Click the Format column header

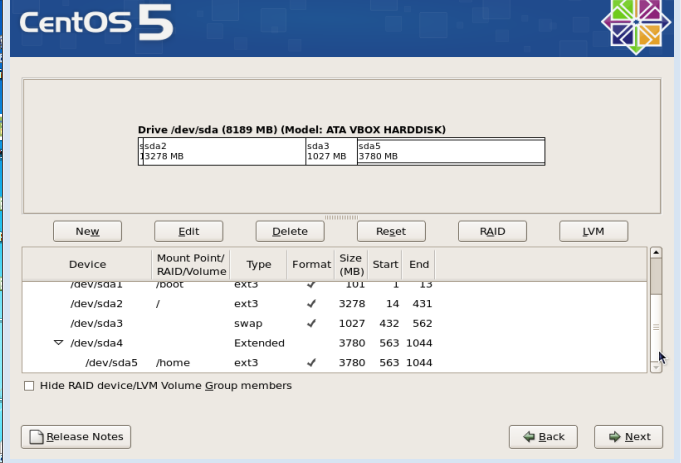point(311,265)
